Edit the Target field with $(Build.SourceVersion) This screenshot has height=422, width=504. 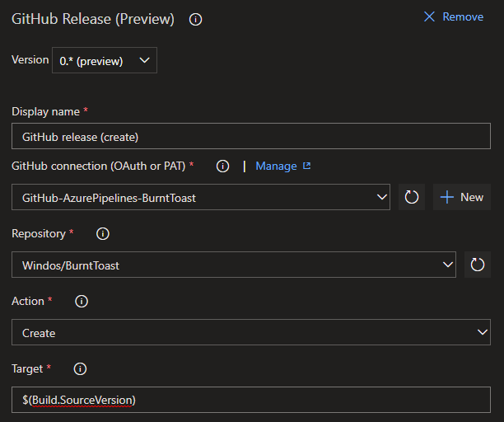tap(251, 400)
